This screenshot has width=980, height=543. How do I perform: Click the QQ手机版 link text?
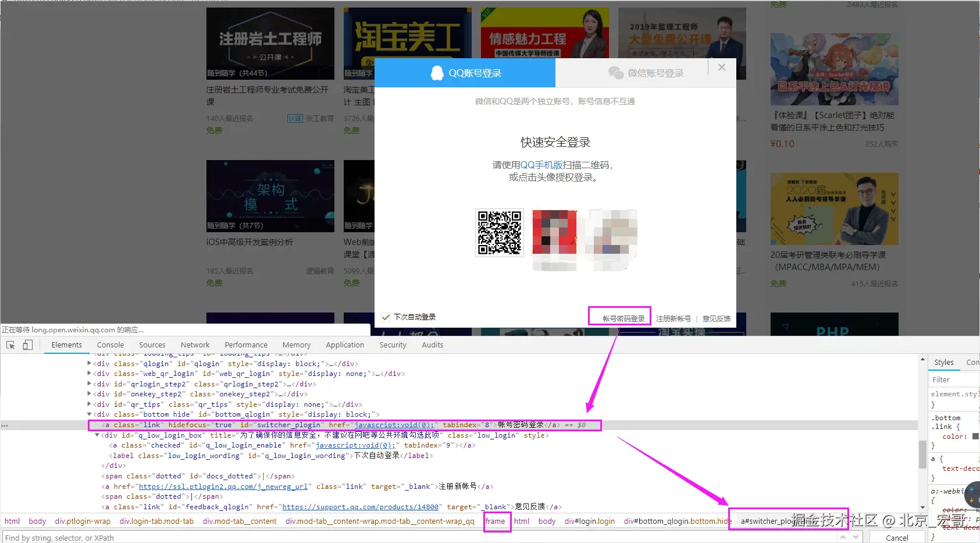tap(541, 165)
